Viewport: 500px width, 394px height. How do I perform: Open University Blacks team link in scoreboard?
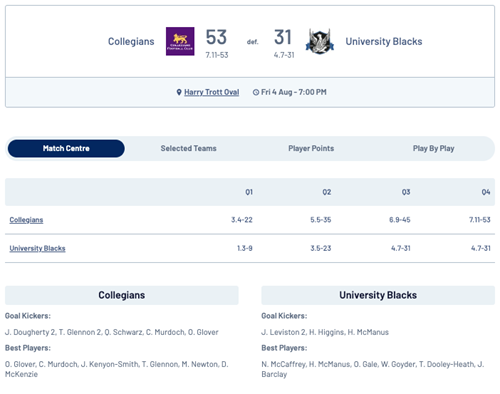tap(37, 248)
